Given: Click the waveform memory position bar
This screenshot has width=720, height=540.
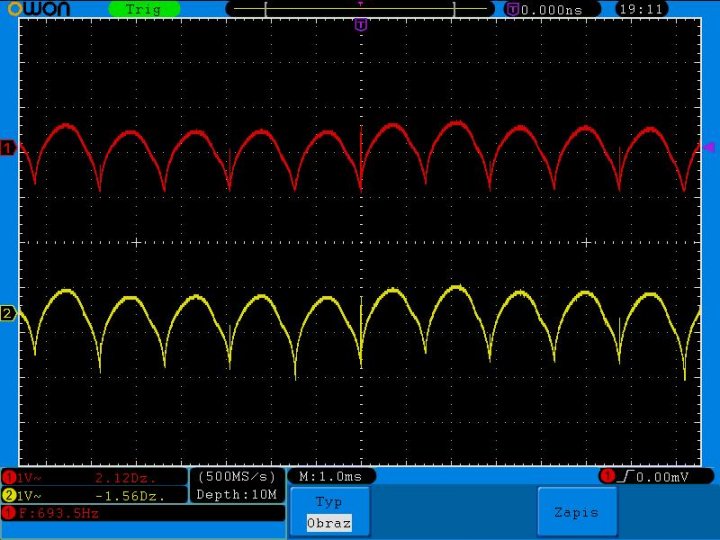Looking at the screenshot, I should point(360,9).
